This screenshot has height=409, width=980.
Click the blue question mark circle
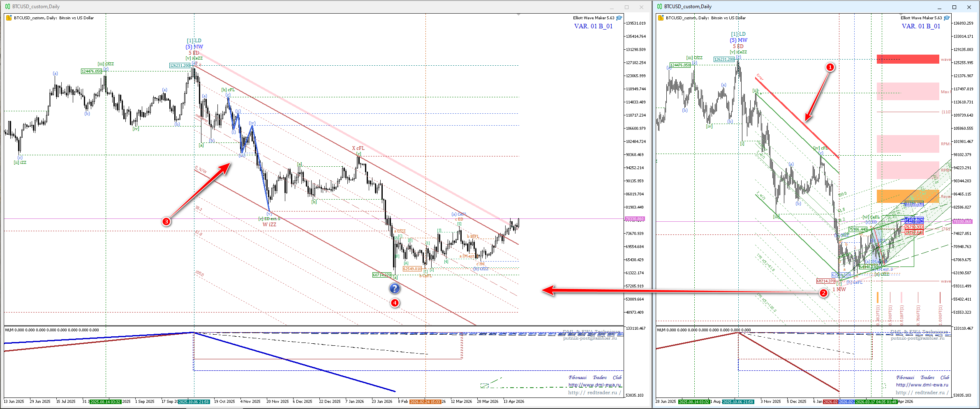(x=394, y=289)
